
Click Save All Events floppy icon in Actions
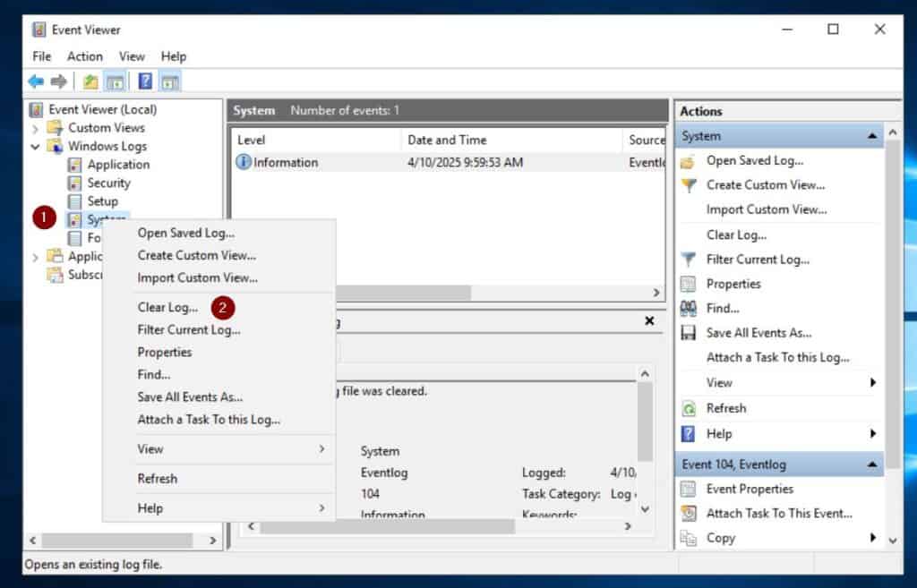(689, 333)
